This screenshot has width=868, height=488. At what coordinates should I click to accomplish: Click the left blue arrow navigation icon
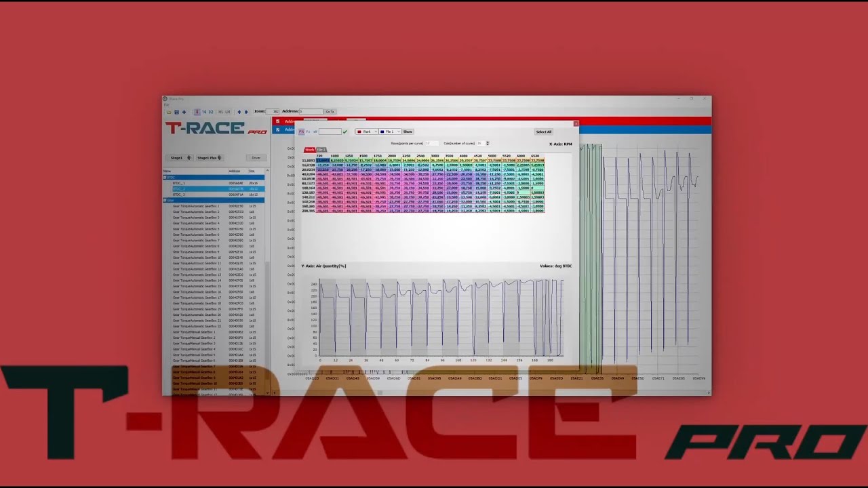point(239,112)
